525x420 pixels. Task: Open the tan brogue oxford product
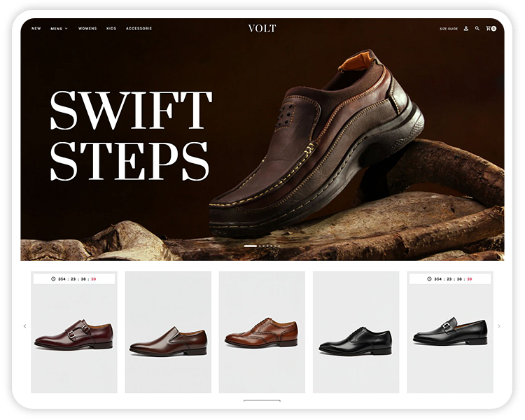[261, 333]
